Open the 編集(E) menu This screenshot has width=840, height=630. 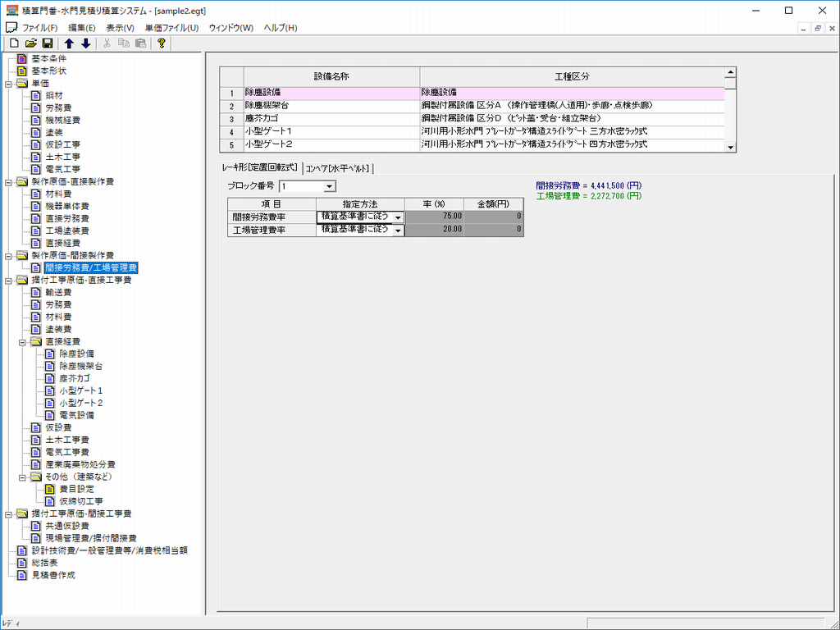(81, 28)
